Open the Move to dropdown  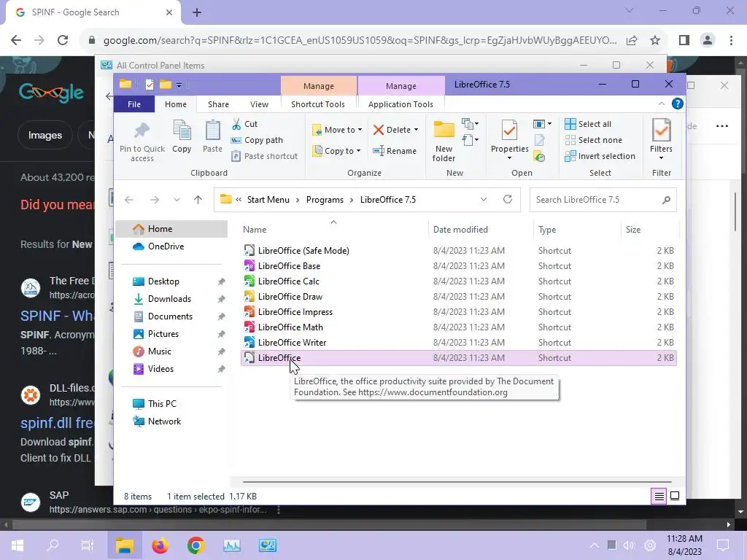coord(337,130)
